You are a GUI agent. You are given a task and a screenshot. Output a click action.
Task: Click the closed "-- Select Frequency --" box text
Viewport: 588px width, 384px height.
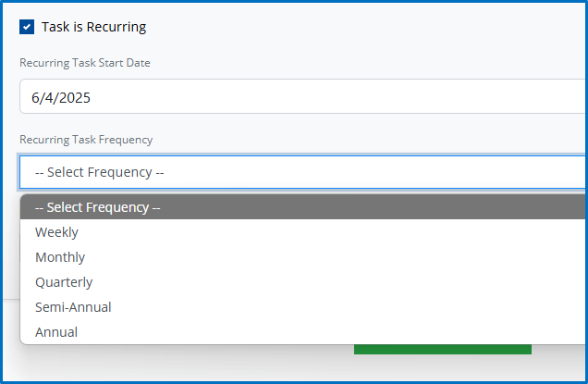point(99,172)
